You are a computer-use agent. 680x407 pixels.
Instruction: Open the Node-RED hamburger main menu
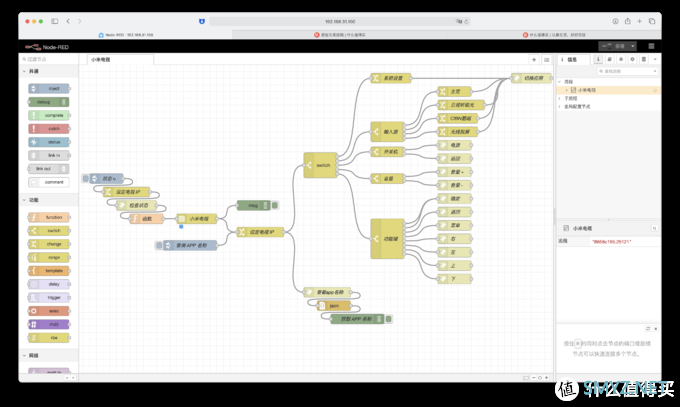(651, 46)
